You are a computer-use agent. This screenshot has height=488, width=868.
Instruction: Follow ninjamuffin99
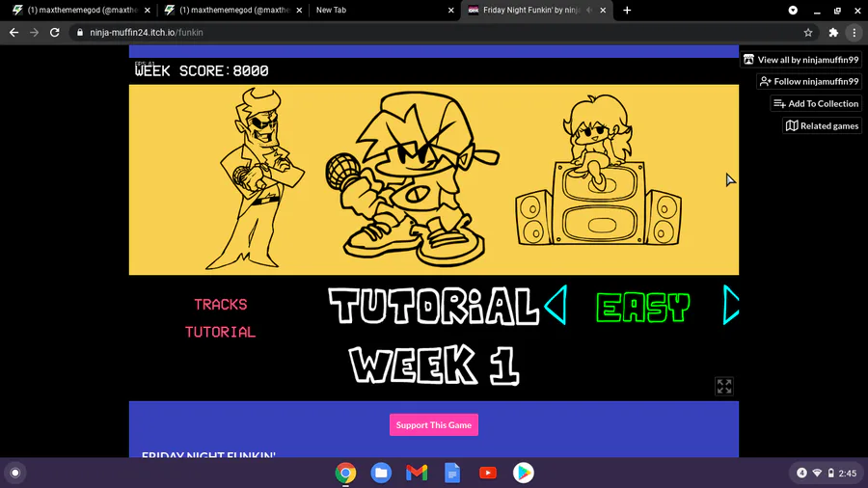[809, 81]
